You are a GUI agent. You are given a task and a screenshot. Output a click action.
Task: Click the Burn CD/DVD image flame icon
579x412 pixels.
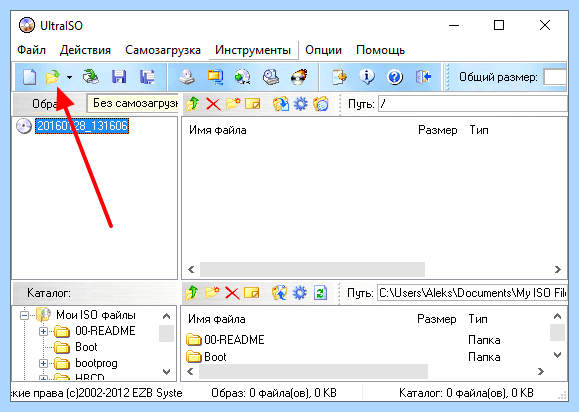[x=299, y=77]
